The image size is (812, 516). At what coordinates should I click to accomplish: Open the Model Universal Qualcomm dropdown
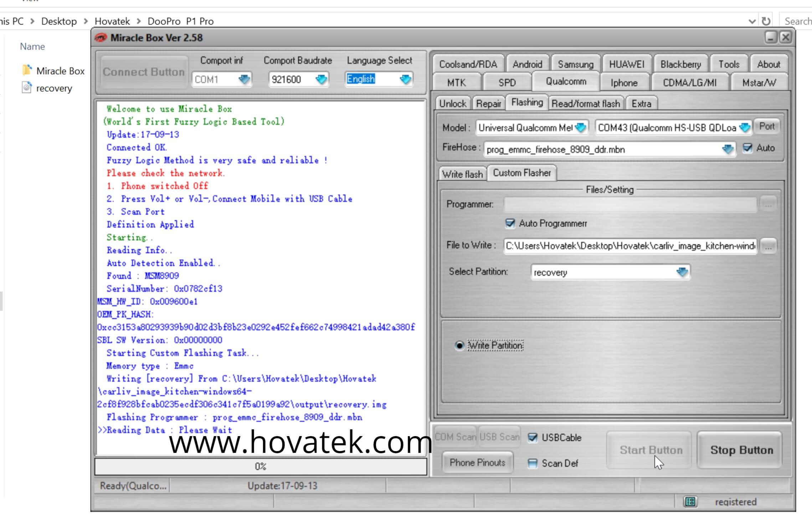581,127
